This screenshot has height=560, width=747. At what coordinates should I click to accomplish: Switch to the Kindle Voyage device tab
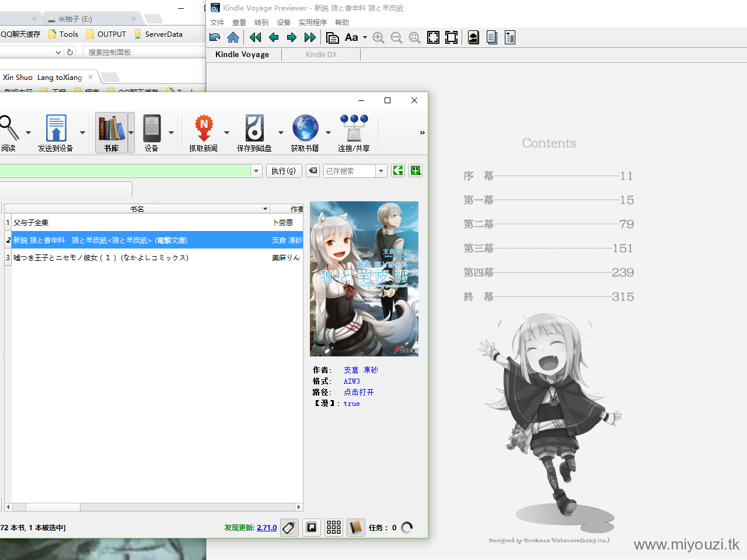242,54
